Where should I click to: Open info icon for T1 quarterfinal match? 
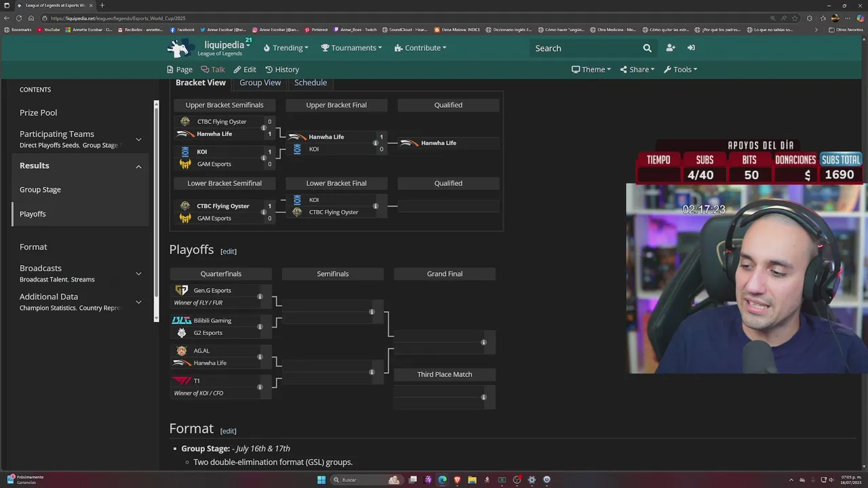click(260, 387)
